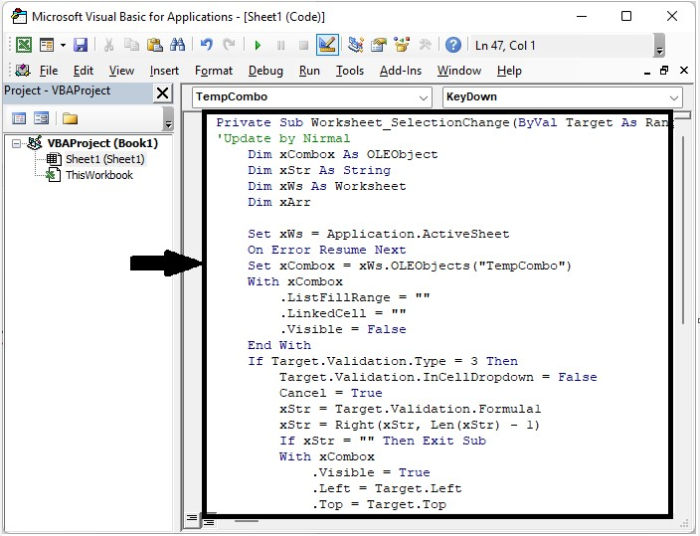The height and width of the screenshot is (536, 700).
Task: Click View Code icon in Project pane
Action: pyautogui.click(x=19, y=118)
